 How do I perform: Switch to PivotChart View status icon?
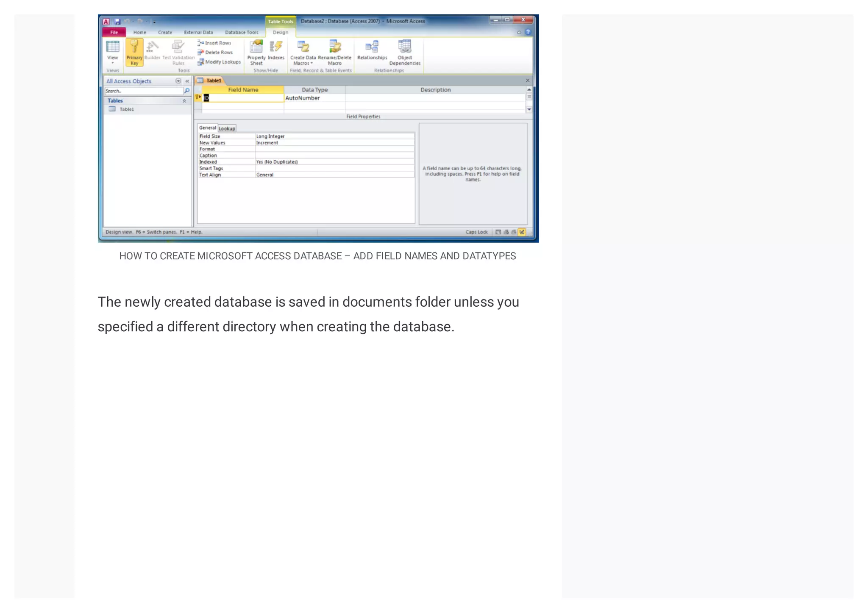click(x=514, y=232)
